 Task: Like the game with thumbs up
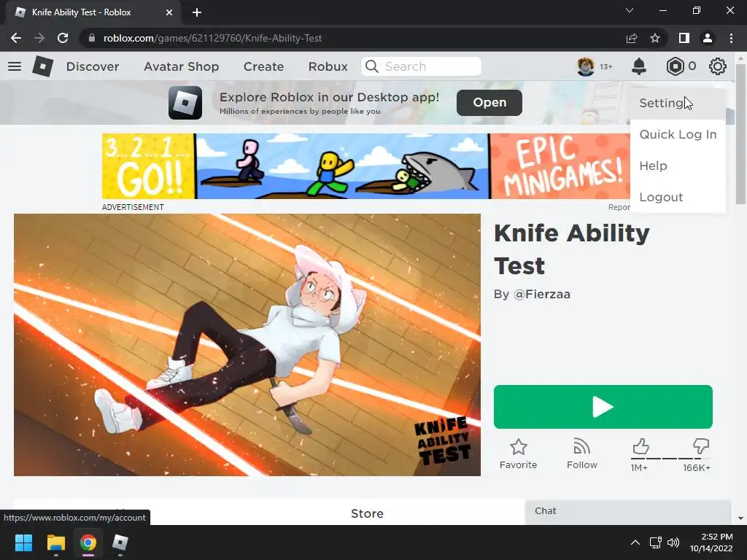(x=640, y=447)
